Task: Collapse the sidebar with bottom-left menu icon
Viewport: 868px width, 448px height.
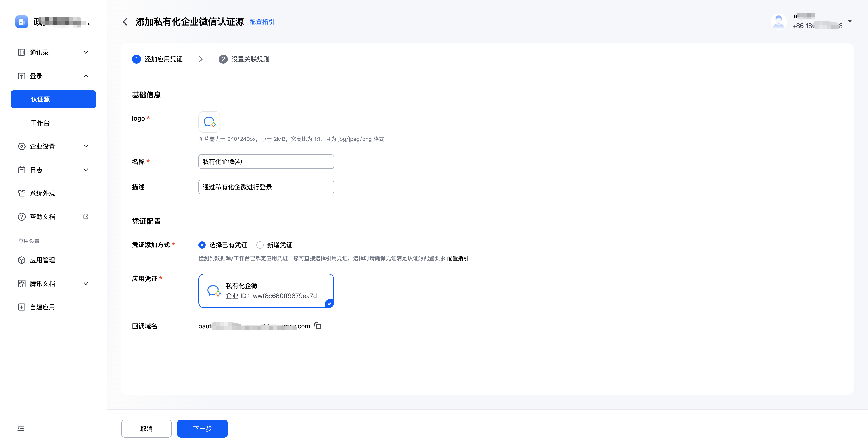Action: click(x=21, y=428)
